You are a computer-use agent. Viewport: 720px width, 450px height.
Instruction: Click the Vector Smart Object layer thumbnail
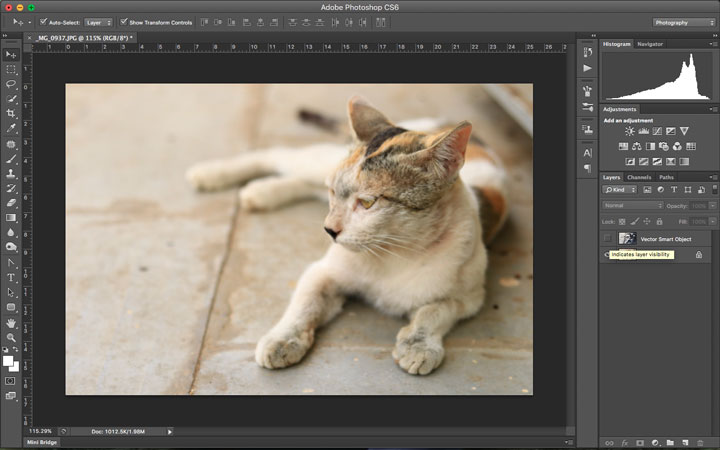(627, 239)
